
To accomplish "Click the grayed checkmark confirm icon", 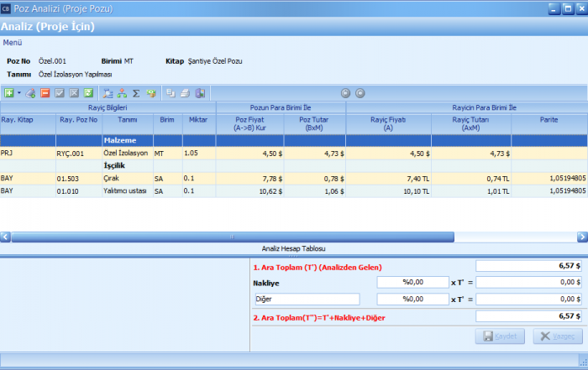I will (x=60, y=93).
